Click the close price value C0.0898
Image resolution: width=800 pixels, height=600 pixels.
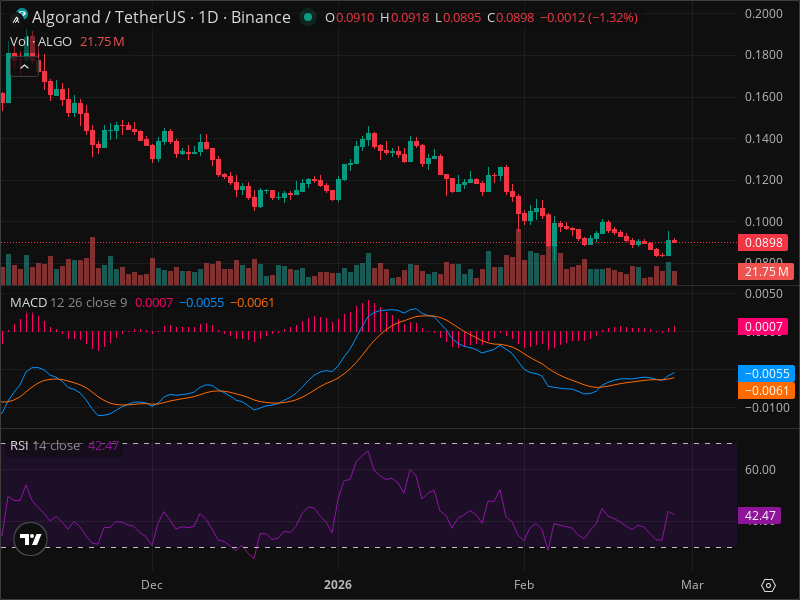pyautogui.click(x=511, y=18)
